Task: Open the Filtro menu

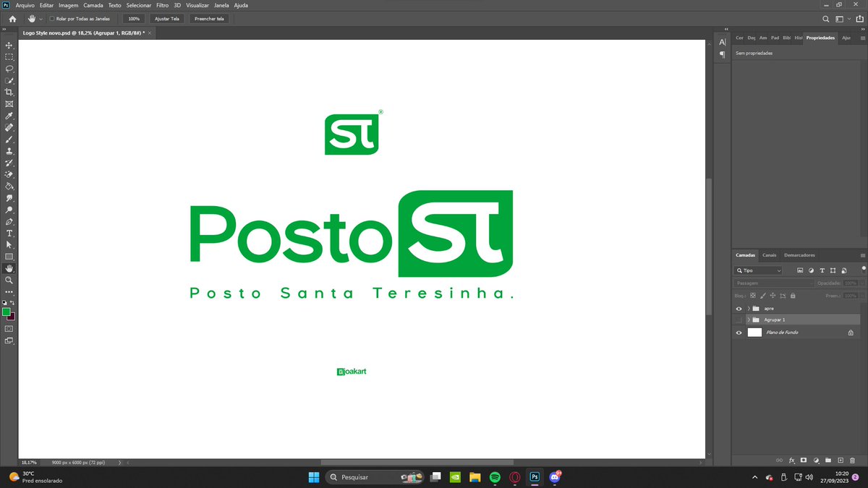Action: click(162, 5)
